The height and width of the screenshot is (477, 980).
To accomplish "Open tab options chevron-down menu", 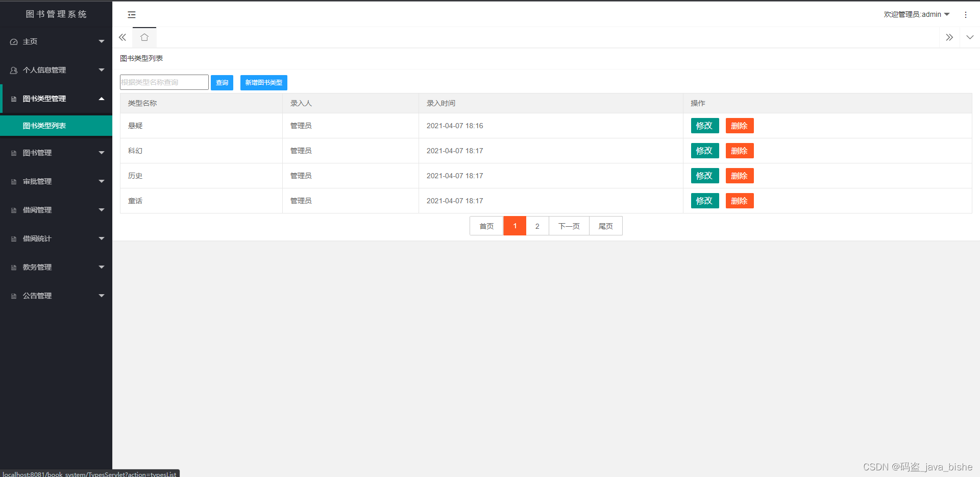I will pos(970,37).
